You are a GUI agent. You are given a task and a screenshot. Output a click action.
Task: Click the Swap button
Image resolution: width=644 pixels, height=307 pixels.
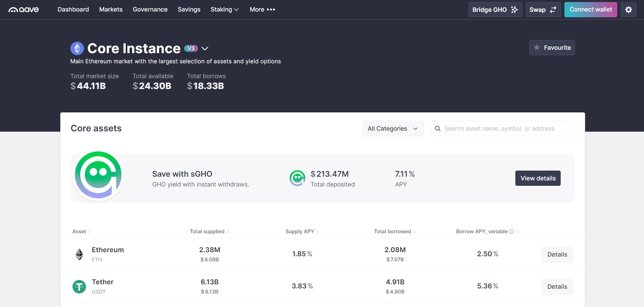(x=543, y=9)
